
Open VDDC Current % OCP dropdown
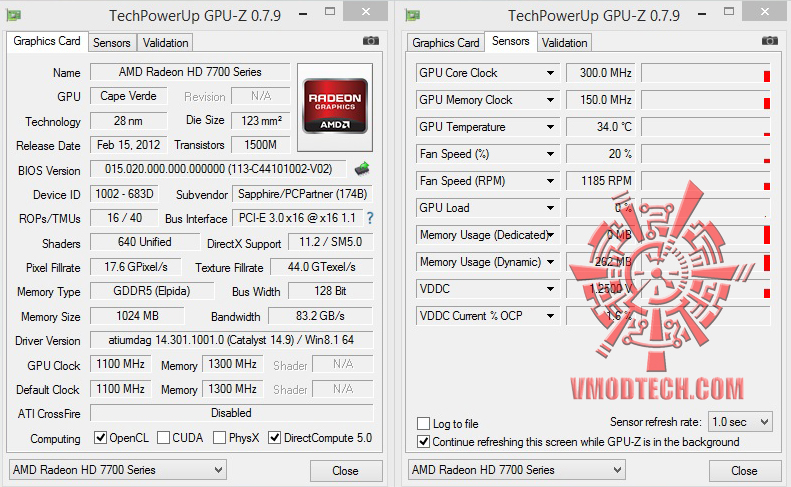(550, 316)
